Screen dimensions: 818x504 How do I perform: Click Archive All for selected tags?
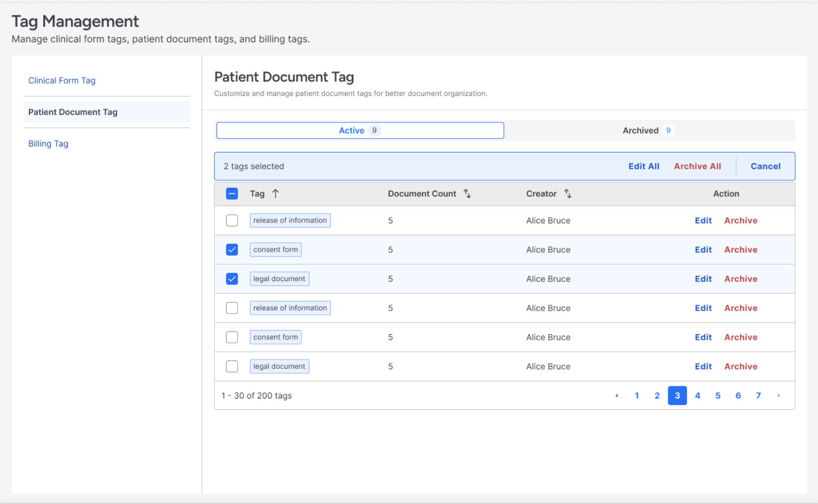[x=697, y=166]
